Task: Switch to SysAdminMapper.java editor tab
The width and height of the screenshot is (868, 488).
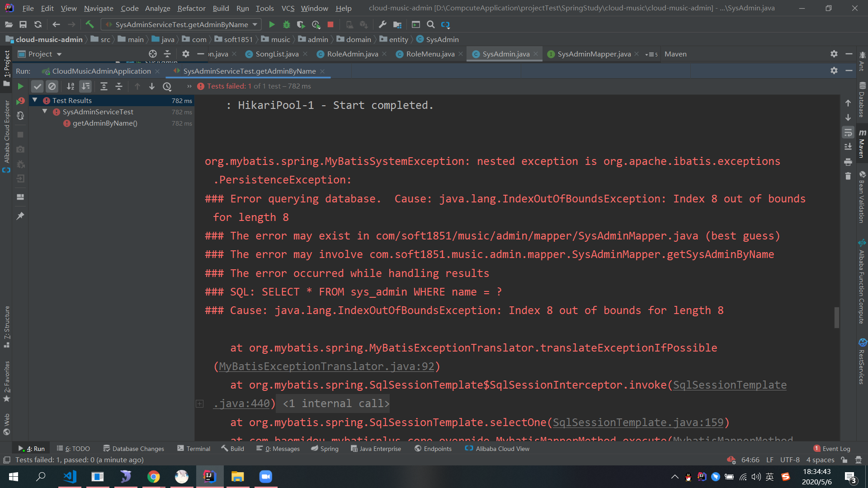Action: (594, 54)
